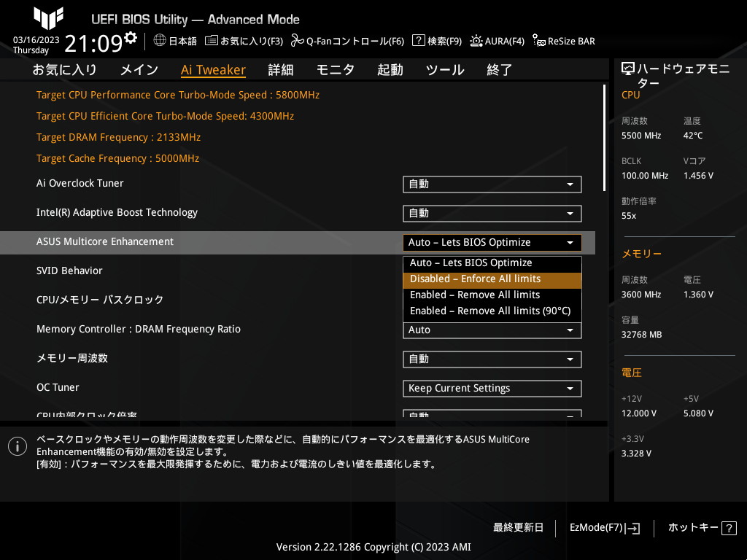747x560 pixels.
Task: Open the お気に入り tab
Action: (x=65, y=70)
